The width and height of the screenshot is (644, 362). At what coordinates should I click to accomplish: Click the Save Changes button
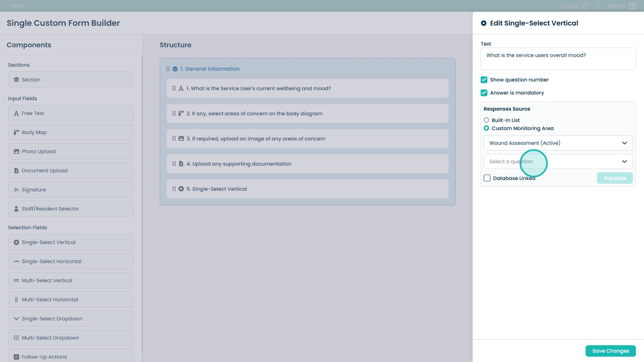pyautogui.click(x=610, y=351)
